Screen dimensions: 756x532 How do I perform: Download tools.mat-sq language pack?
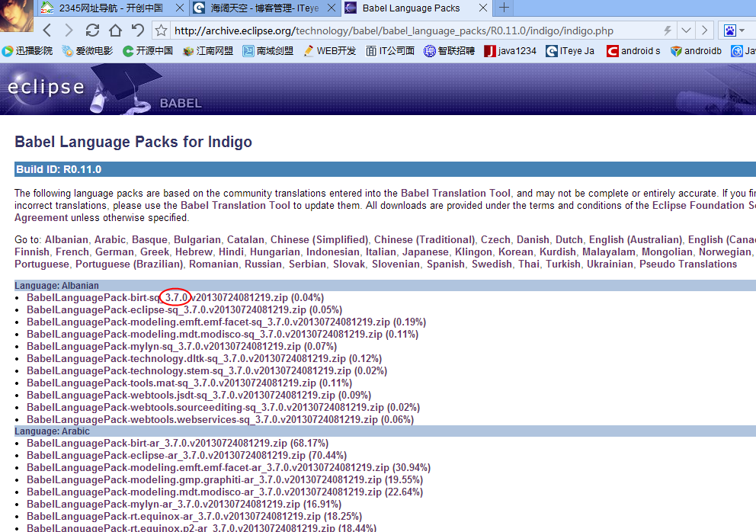click(x=171, y=383)
